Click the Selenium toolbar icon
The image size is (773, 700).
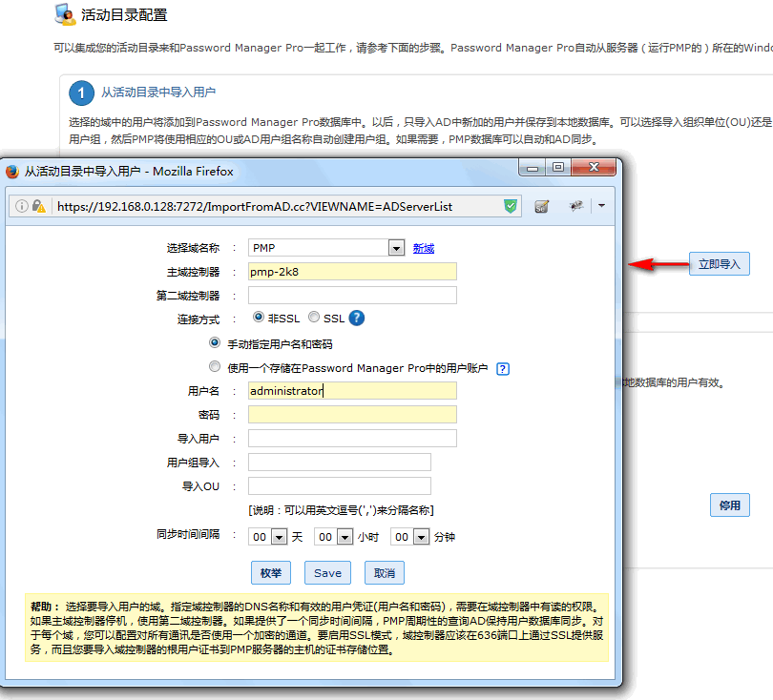[541, 206]
